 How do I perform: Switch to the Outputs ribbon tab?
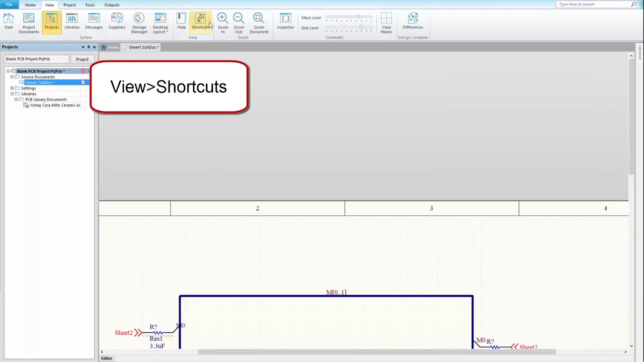[x=112, y=5]
